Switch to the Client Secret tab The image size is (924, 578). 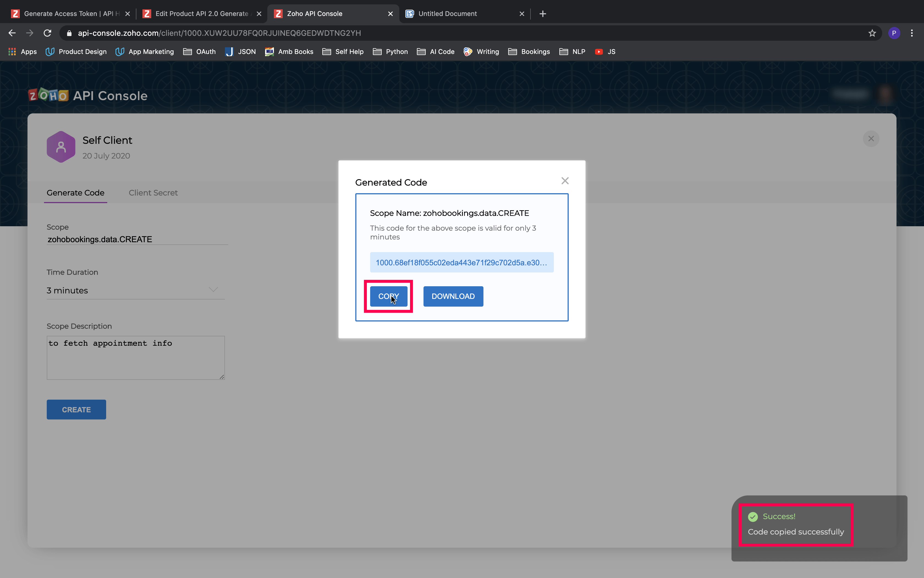[x=153, y=193]
